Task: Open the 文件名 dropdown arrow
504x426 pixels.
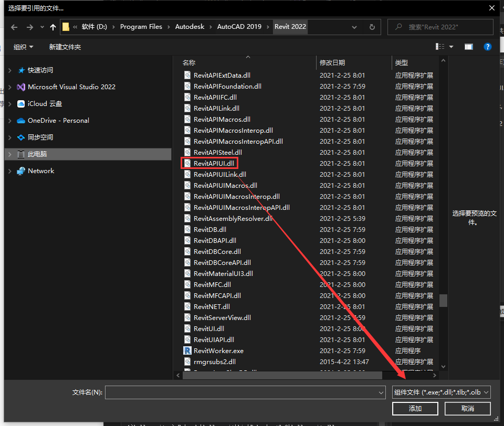Action: [x=381, y=392]
